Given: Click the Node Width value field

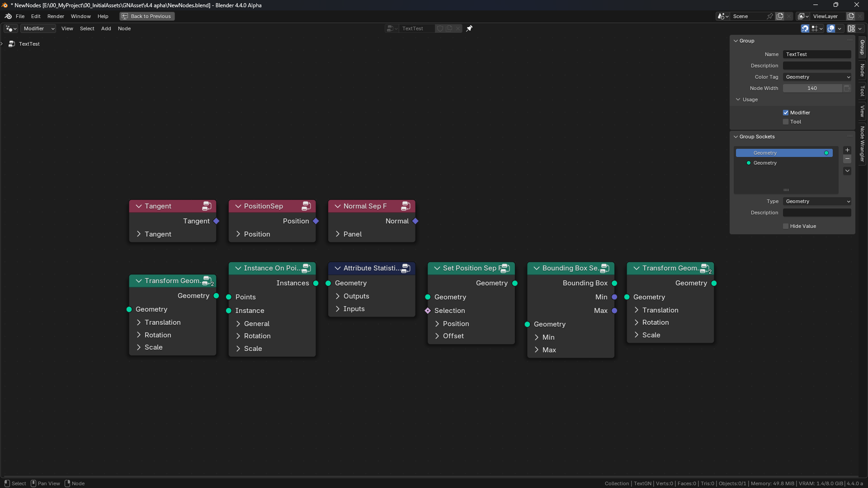Looking at the screenshot, I should tap(812, 88).
